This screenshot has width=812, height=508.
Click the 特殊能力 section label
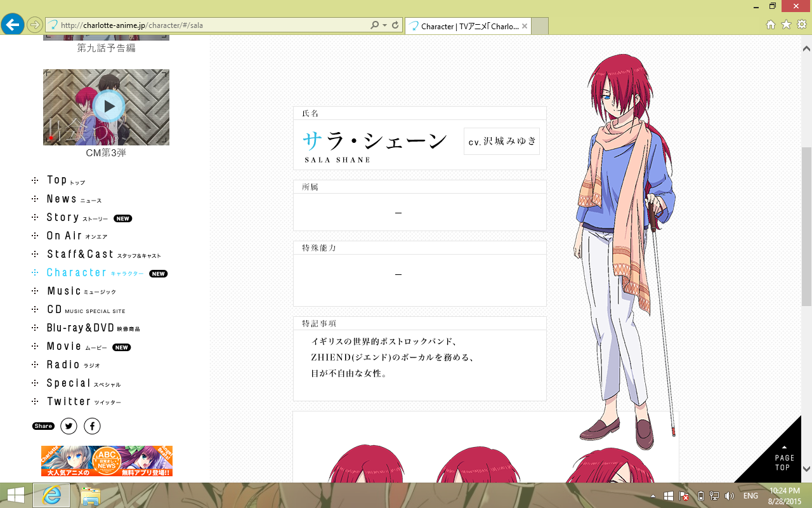319,248
